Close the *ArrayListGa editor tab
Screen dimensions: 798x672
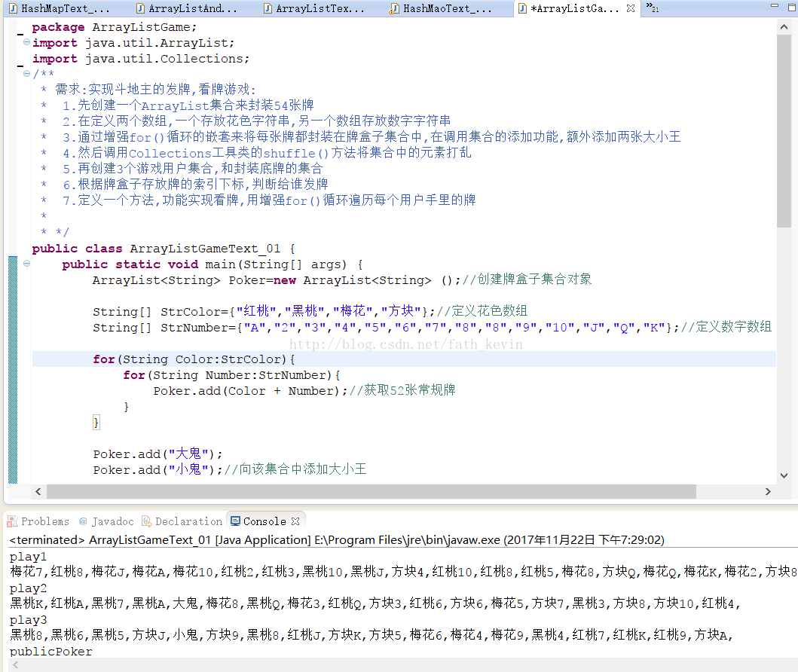click(631, 8)
